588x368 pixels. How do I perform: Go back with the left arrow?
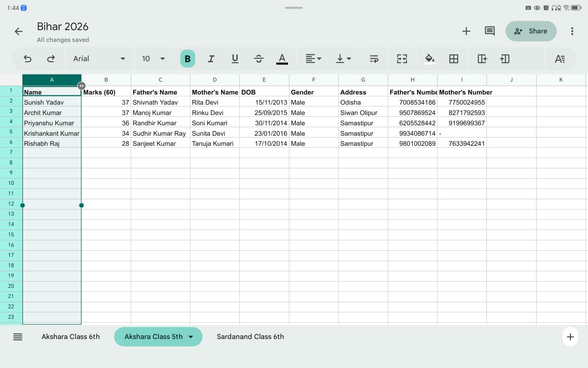18,31
